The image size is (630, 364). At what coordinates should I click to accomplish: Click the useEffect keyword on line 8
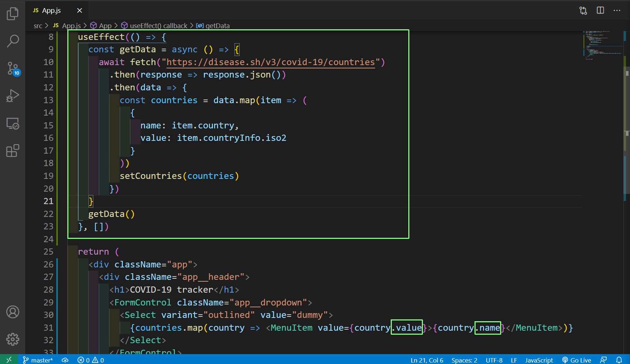pos(101,37)
